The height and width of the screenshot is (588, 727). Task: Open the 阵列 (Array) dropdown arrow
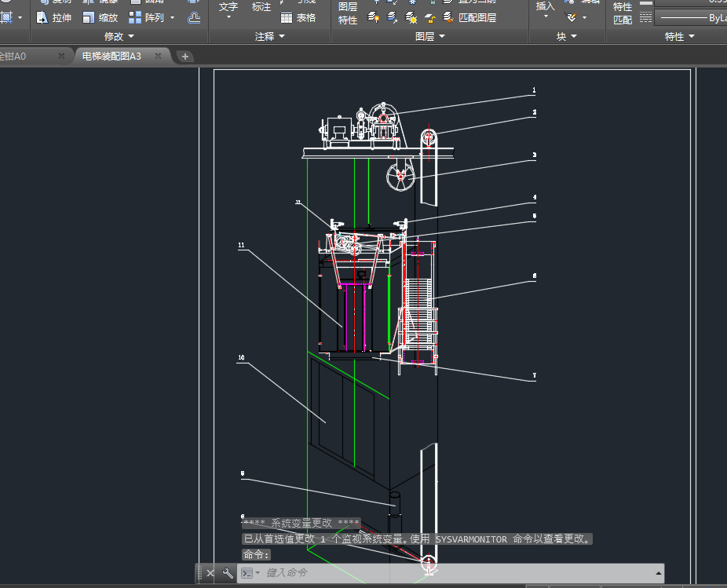pyautogui.click(x=172, y=17)
